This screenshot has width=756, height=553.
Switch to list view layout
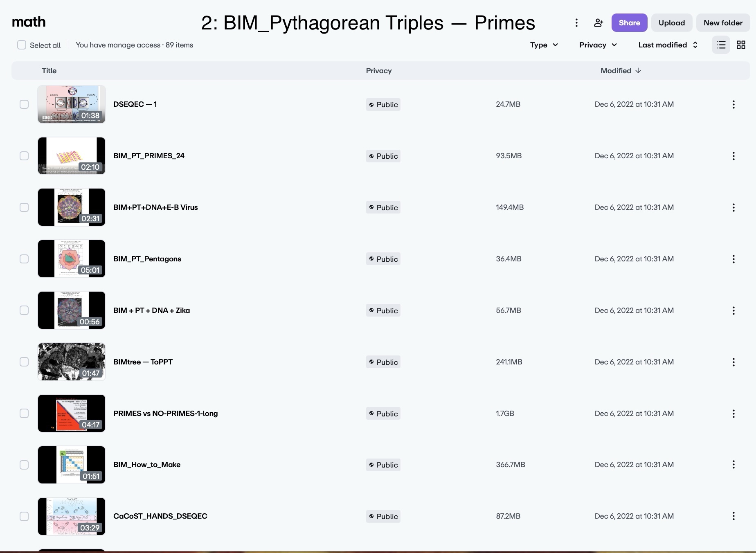(721, 45)
